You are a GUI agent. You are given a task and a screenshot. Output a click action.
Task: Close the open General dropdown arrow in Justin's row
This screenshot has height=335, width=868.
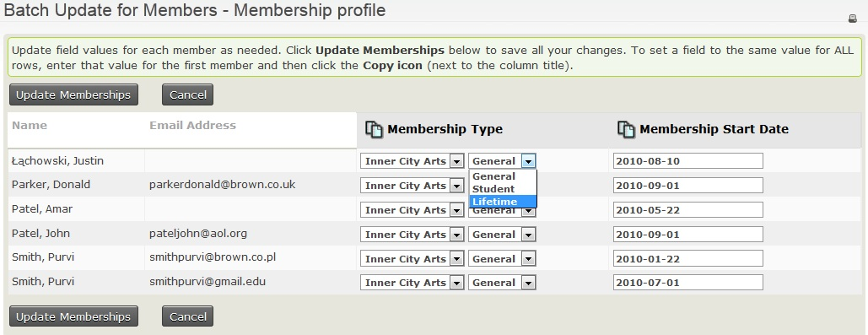pyautogui.click(x=529, y=161)
